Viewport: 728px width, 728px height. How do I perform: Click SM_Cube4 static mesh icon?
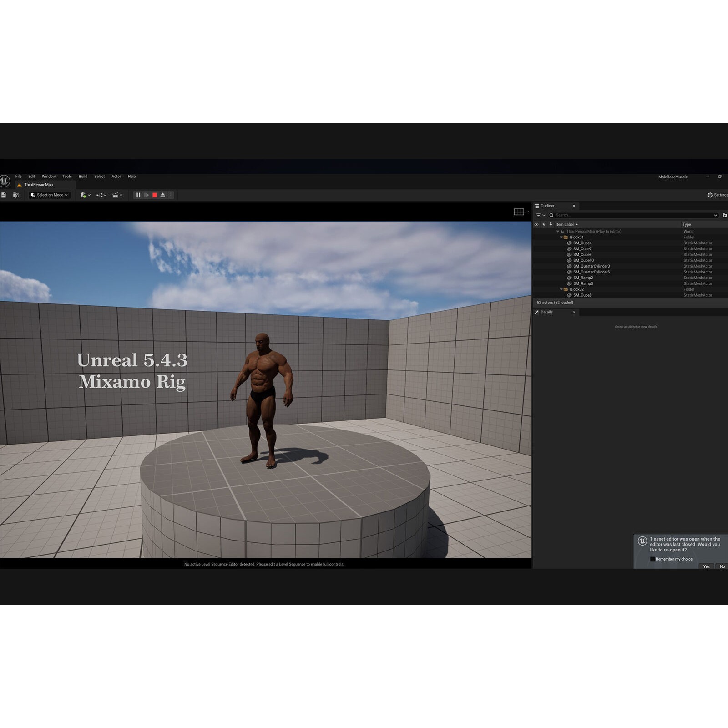coord(569,243)
